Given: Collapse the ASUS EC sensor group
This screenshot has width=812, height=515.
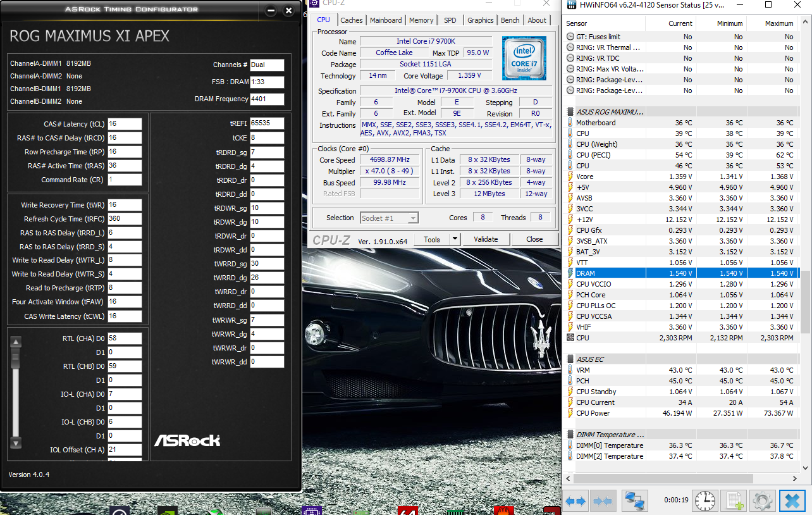Looking at the screenshot, I should click(590, 359).
